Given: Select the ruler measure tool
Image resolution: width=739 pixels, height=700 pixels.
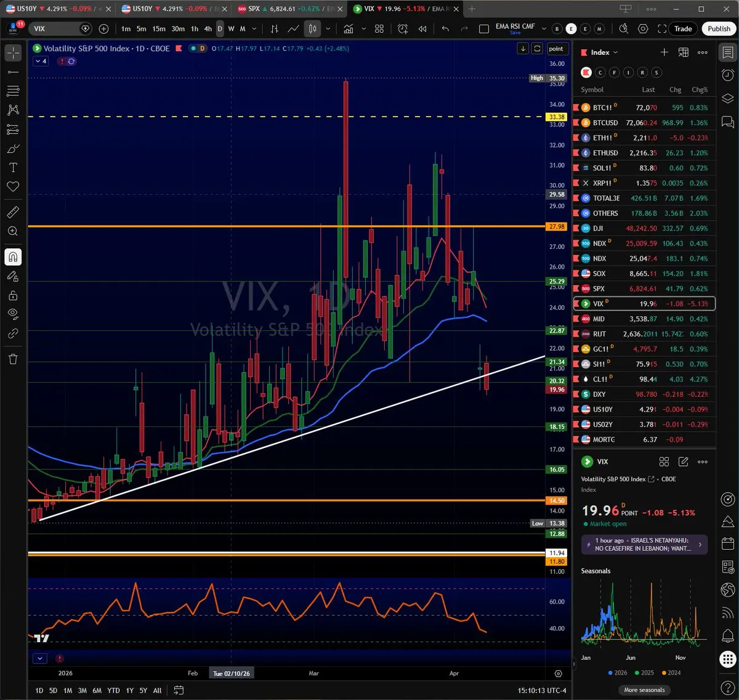Looking at the screenshot, I should click(x=13, y=212).
